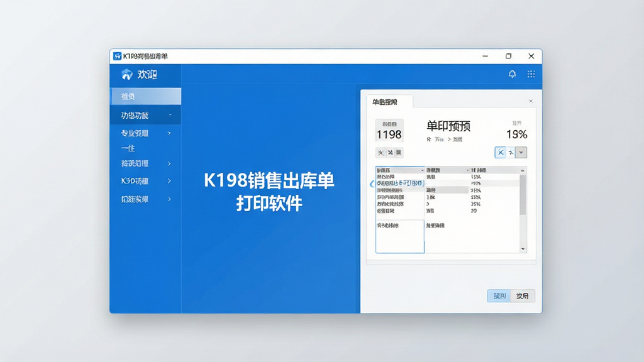Click the table scrollbar down arrow
Viewport: 644px width, 362px height.
click(523, 249)
